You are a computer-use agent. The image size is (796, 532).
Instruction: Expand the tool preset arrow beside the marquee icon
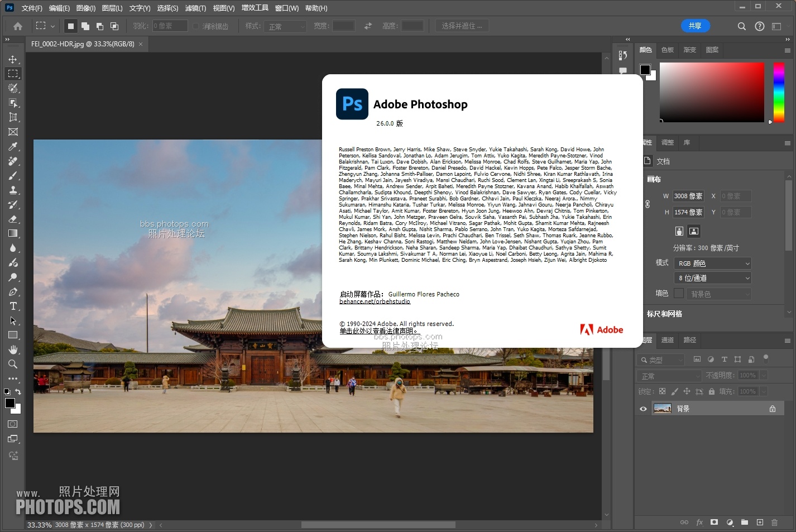[53, 26]
